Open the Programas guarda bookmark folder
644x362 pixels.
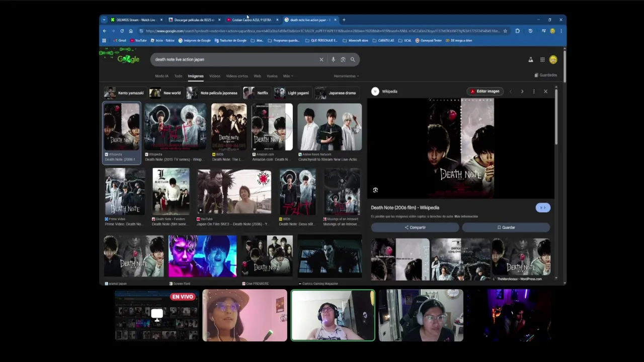(x=284, y=40)
